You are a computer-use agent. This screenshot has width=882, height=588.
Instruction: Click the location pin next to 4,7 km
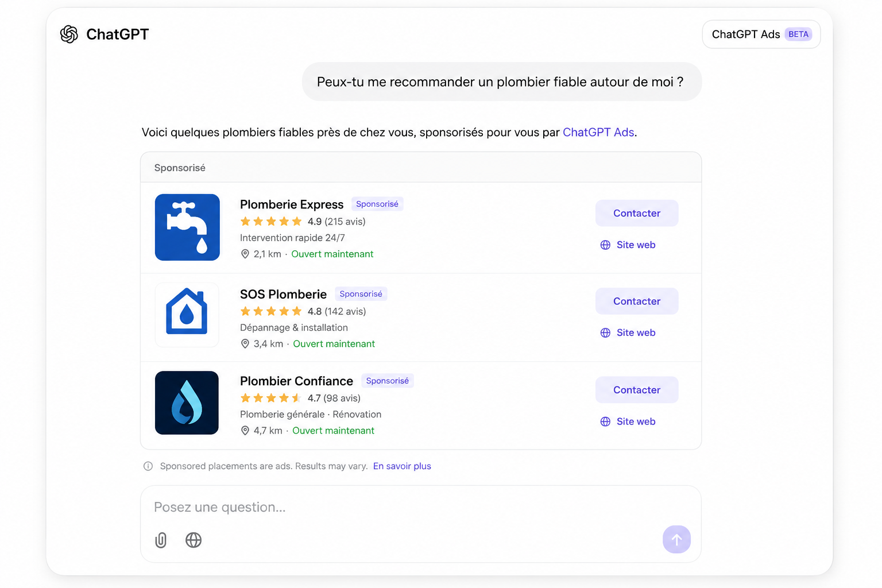pyautogui.click(x=245, y=431)
